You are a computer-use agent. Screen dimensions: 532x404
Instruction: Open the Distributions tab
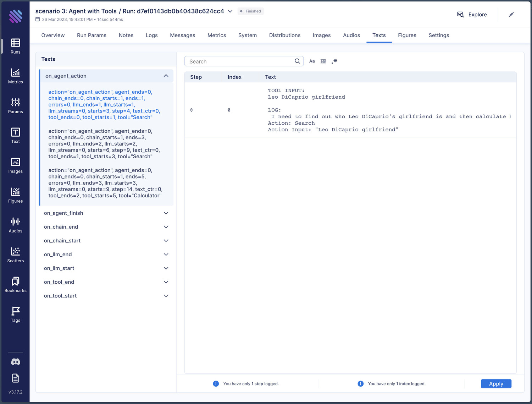point(285,35)
